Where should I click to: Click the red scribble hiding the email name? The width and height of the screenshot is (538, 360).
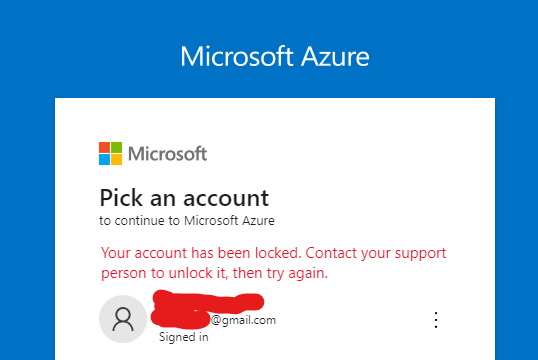click(207, 310)
